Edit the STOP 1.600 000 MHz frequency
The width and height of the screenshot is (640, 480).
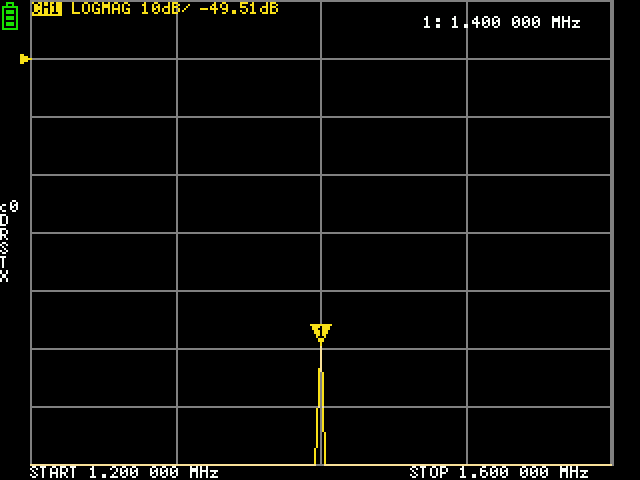[x=499, y=472]
